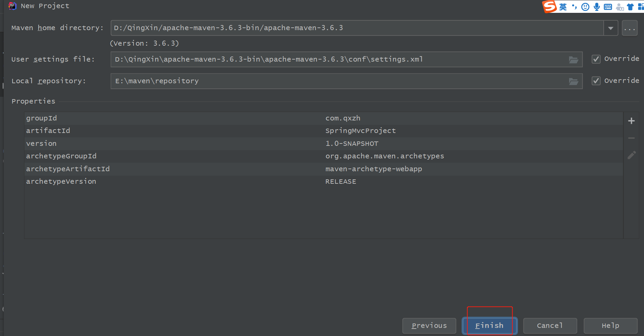Open the IME skin shirt icon

630,7
